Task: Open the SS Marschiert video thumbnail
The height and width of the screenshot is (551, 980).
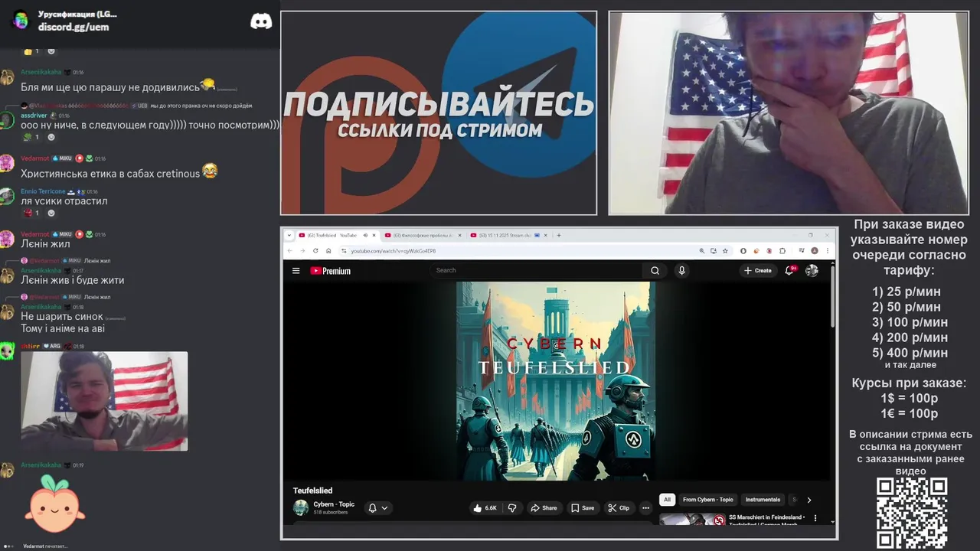Action: pos(692,520)
